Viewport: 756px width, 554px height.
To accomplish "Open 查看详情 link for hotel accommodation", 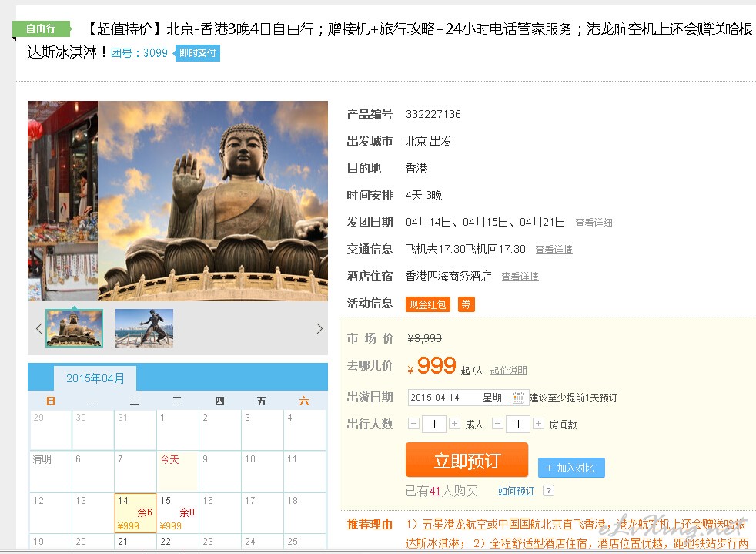I will [520, 277].
